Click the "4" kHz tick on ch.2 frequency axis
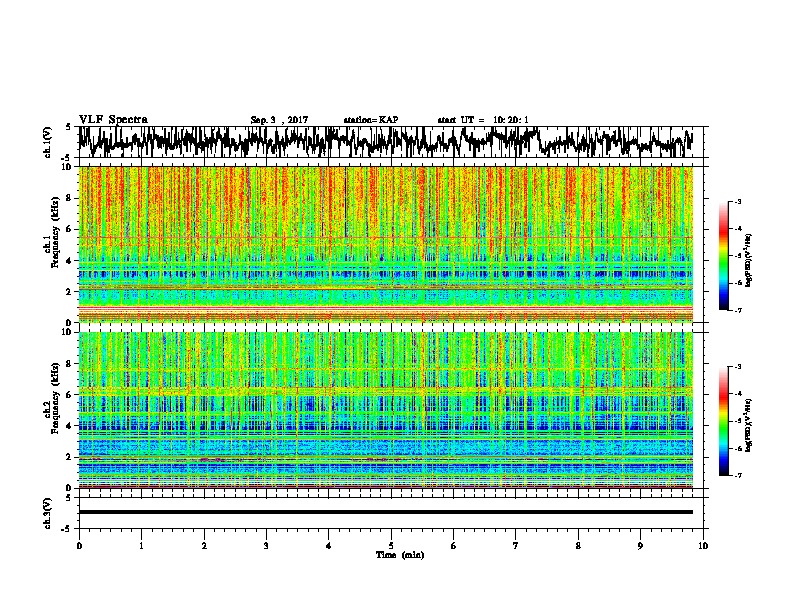Screen dimensions: 792x612 [70, 426]
